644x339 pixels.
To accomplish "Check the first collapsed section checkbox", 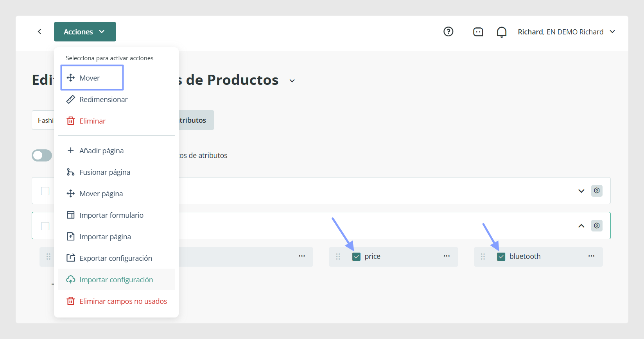I will click(45, 191).
